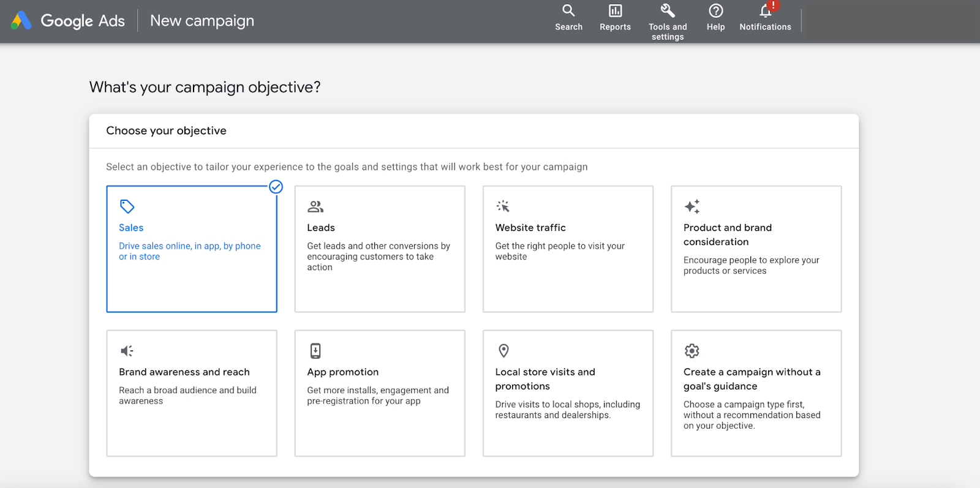Image resolution: width=980 pixels, height=488 pixels.
Task: Open Tools and settings wrench icon
Action: click(x=668, y=10)
